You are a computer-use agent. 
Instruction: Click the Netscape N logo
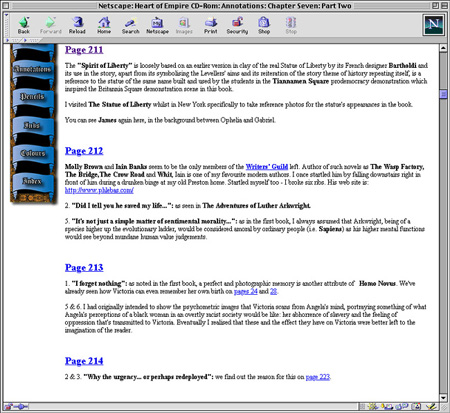(x=434, y=24)
